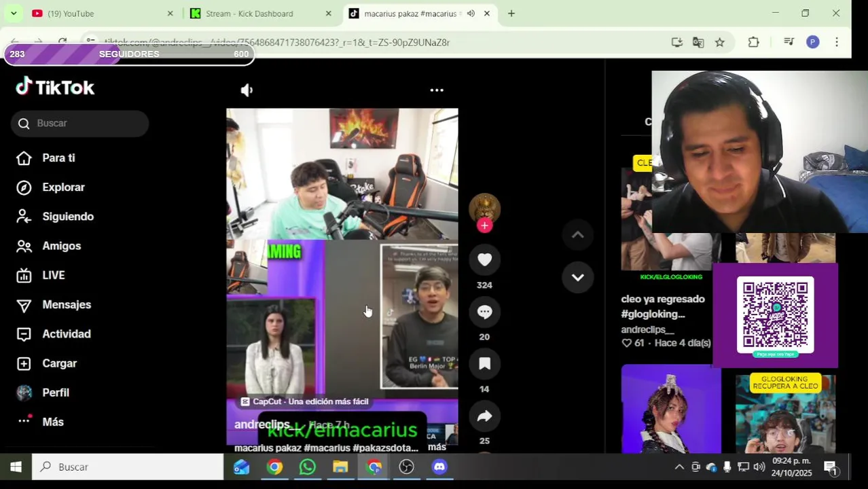
Task: Mute the macarius tab audio icon
Action: coord(471,14)
